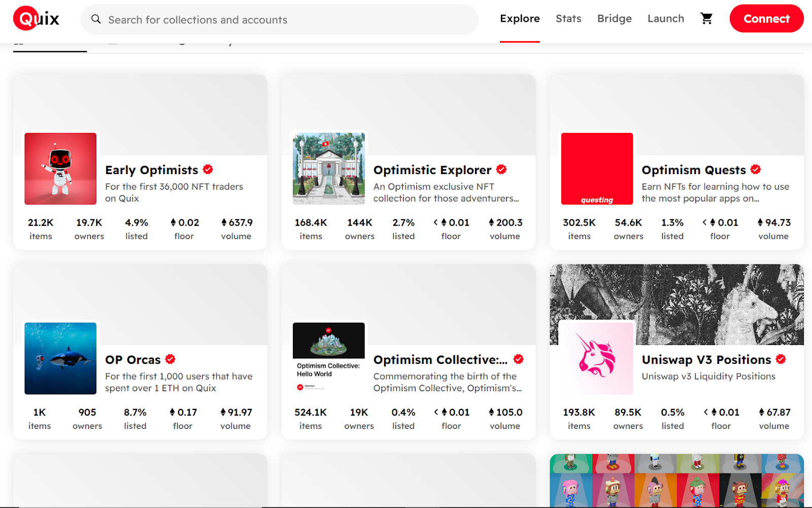Click Uniswap V3 Positions verified badge
Screen dimensions: 812x508
(x=781, y=359)
